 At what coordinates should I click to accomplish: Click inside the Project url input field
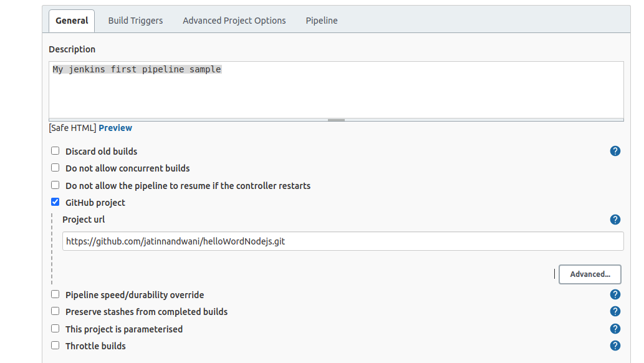pos(343,241)
